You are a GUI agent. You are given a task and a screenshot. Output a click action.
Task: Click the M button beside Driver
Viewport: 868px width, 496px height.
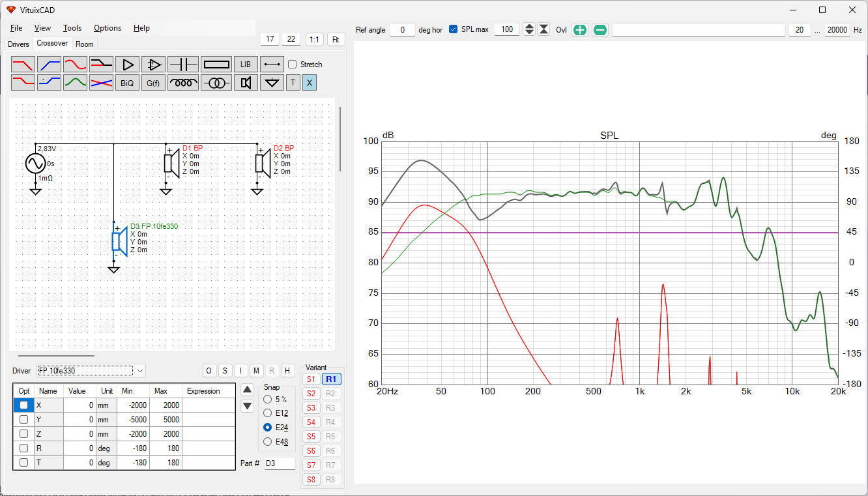[x=256, y=371]
